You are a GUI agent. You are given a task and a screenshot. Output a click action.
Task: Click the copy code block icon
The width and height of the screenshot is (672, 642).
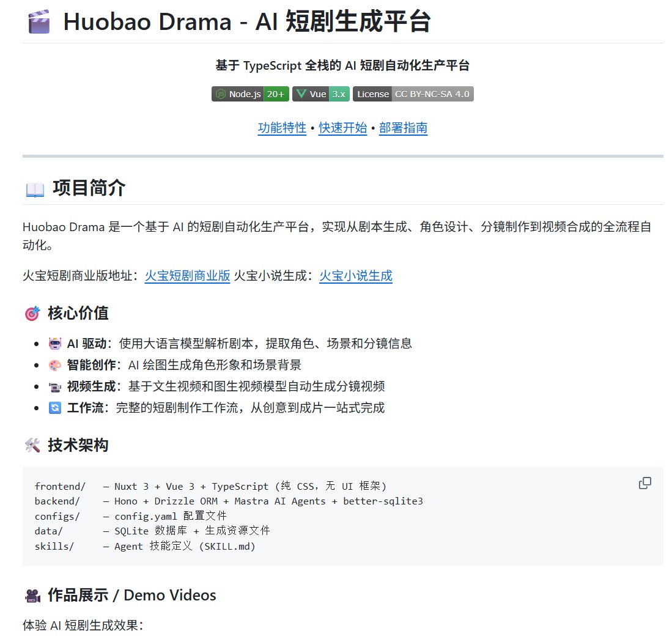[x=644, y=483]
